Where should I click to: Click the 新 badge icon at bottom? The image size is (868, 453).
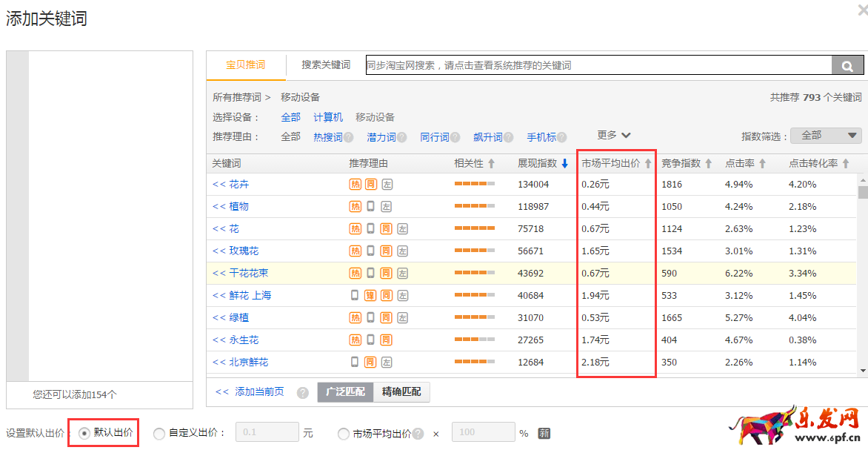(x=544, y=433)
